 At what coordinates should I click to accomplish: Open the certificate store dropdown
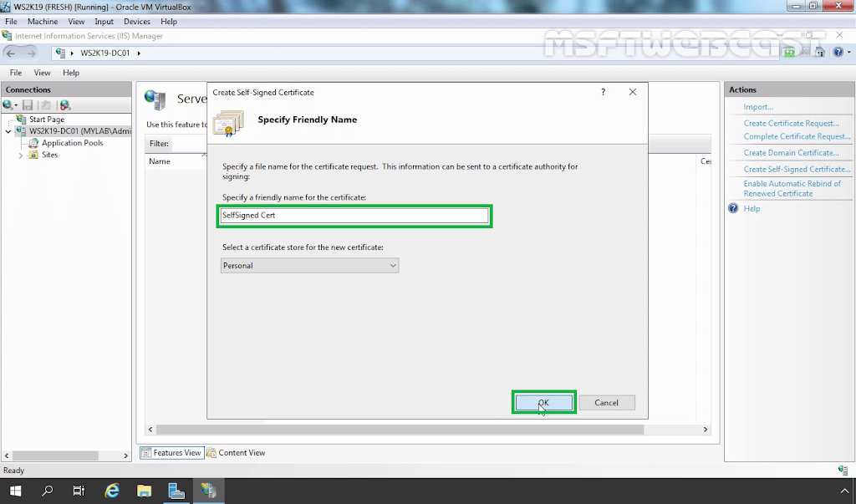point(309,266)
